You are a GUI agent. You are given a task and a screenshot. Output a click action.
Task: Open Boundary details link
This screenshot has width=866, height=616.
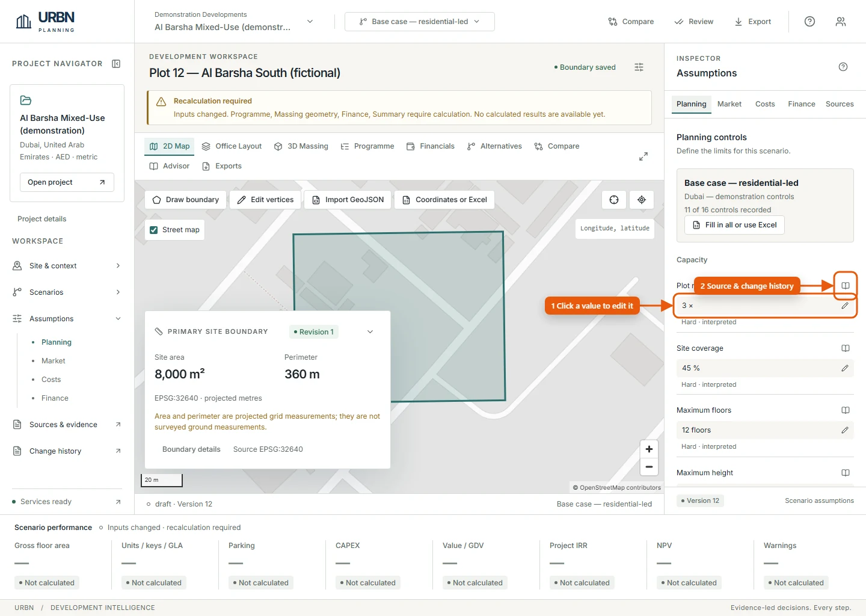(191, 449)
